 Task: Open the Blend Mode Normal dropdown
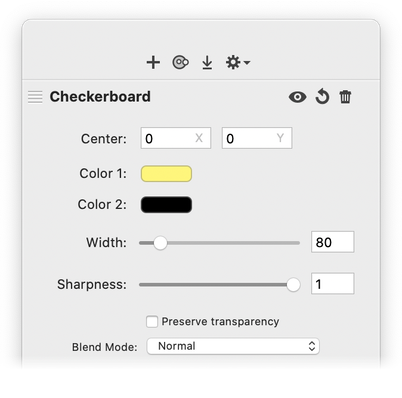point(233,346)
